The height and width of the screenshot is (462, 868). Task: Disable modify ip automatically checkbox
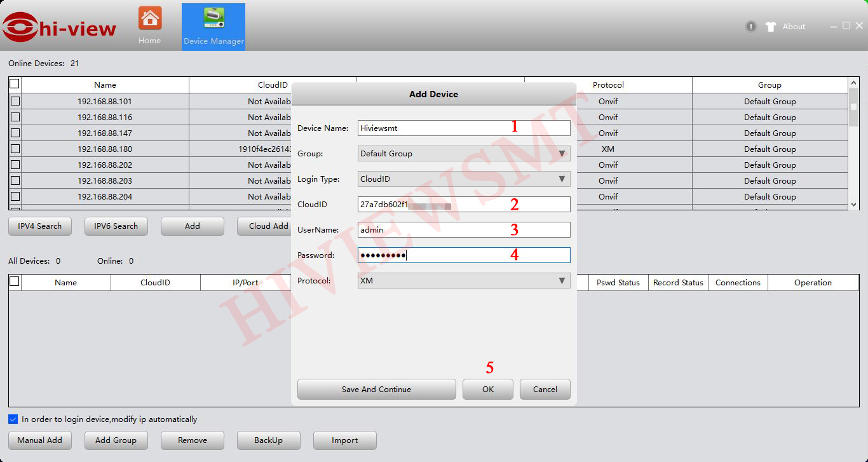coord(13,419)
